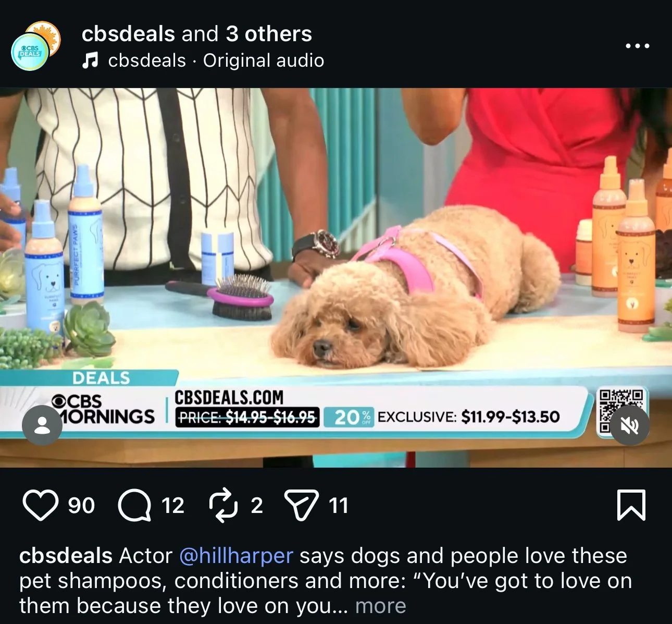Toggle video sound with muted speaker icon
This screenshot has height=624, width=672.
pyautogui.click(x=630, y=426)
